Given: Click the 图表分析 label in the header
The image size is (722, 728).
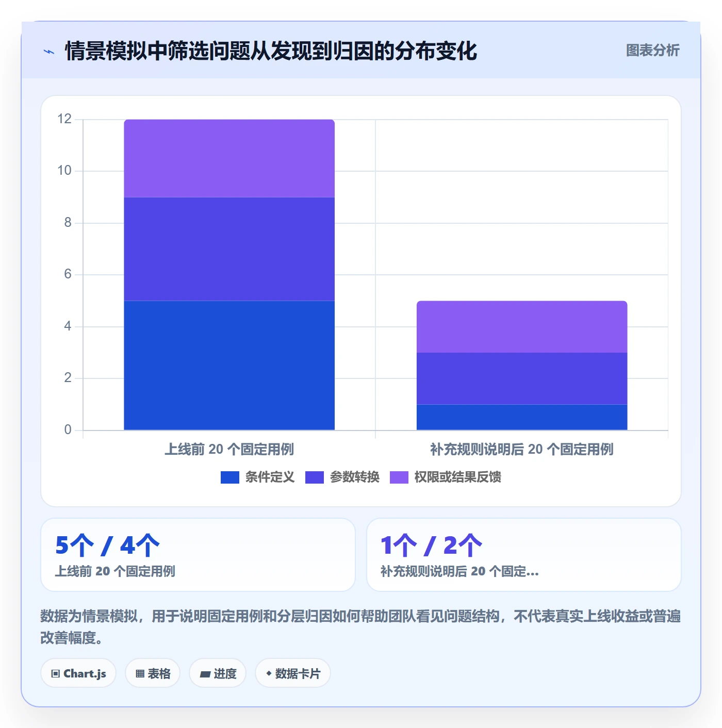Looking at the screenshot, I should point(652,51).
